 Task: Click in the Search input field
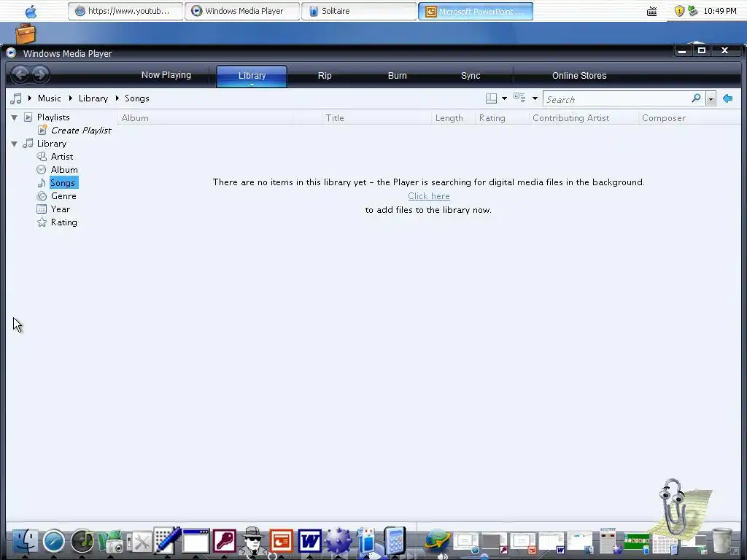tap(616, 99)
